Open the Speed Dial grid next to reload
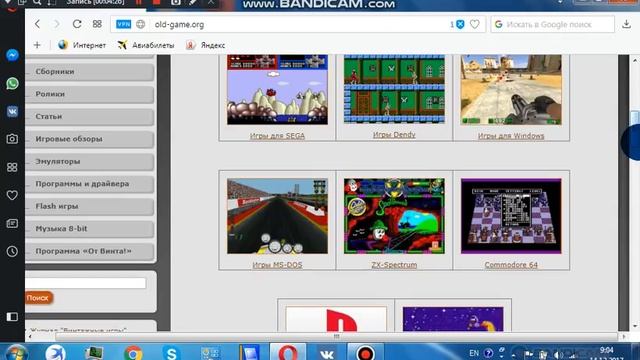Image resolution: width=640 pixels, height=360 pixels. 97,24
